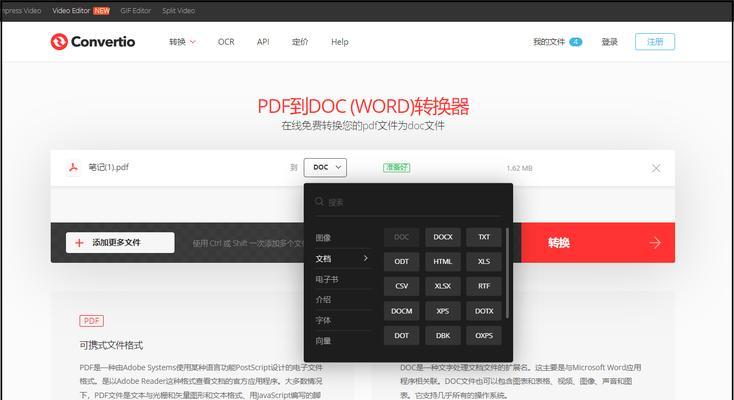Screen dimensions: 734x400
Task: Click 添加更多文件 button
Action: coord(120,243)
